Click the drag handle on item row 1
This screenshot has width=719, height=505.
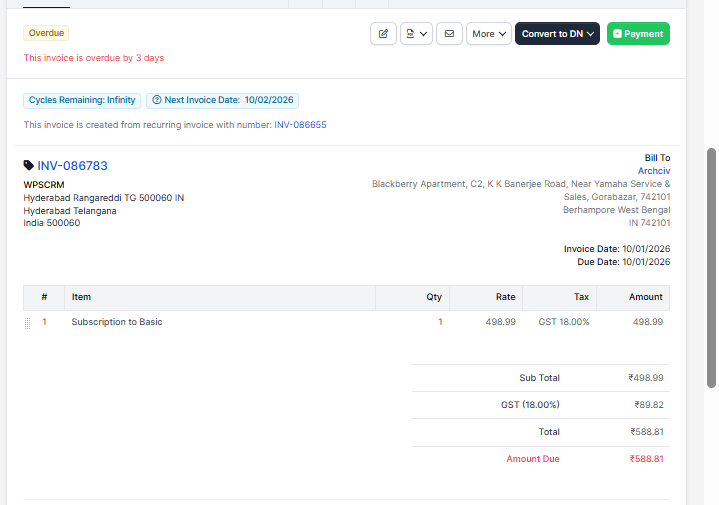pos(28,323)
